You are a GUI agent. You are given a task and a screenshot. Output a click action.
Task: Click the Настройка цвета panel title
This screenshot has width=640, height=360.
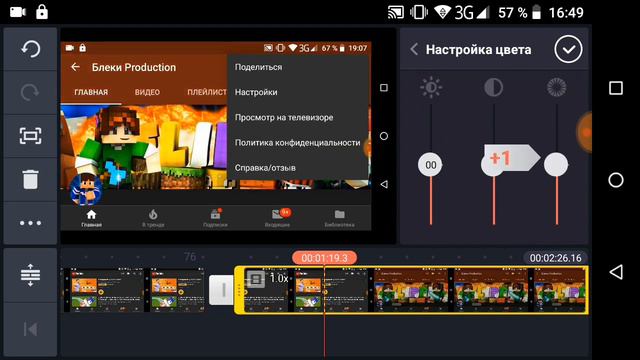tap(478, 49)
